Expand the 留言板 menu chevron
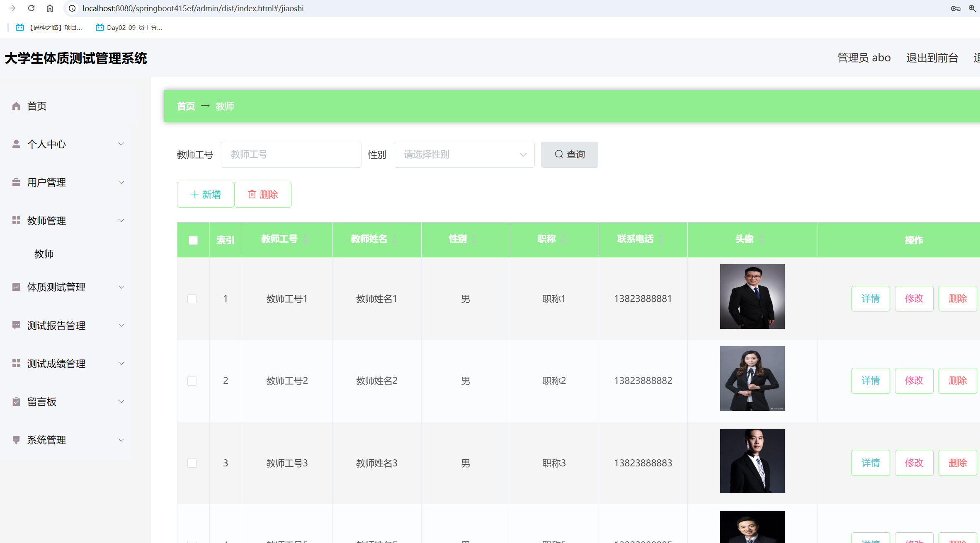 (x=121, y=401)
